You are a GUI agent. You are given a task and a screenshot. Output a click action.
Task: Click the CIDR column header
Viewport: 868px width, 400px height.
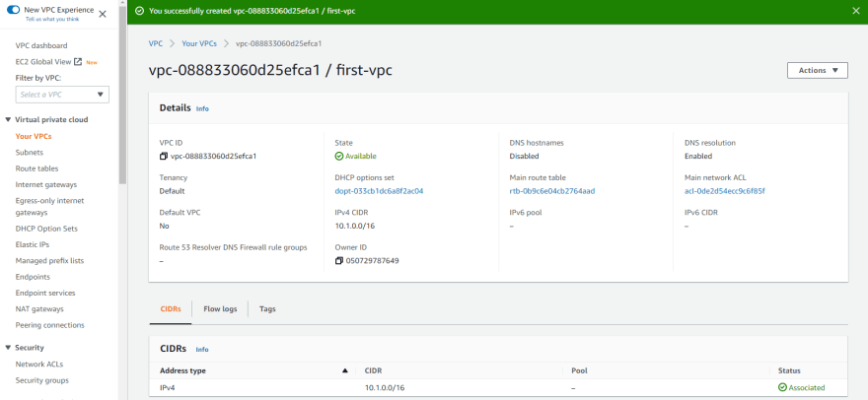[x=373, y=370]
